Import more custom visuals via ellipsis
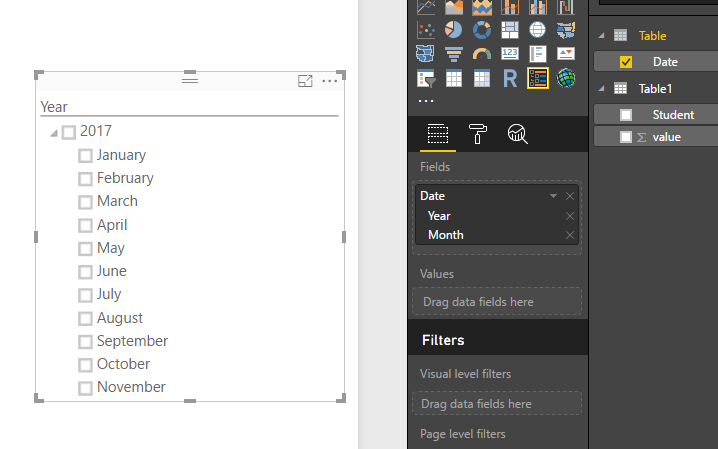The image size is (718, 449). click(426, 101)
